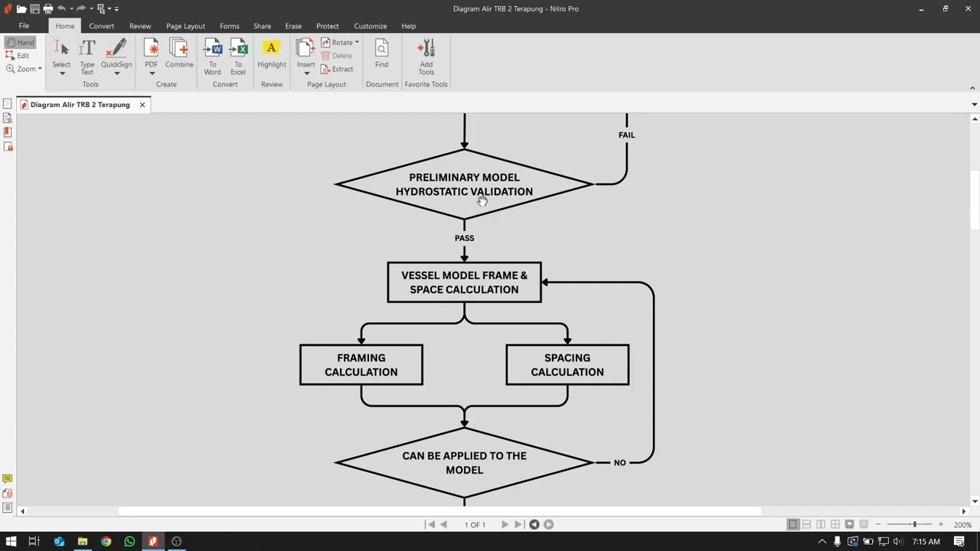Click the Create PDF icon
Screen dimensions: 980x551
152,49
